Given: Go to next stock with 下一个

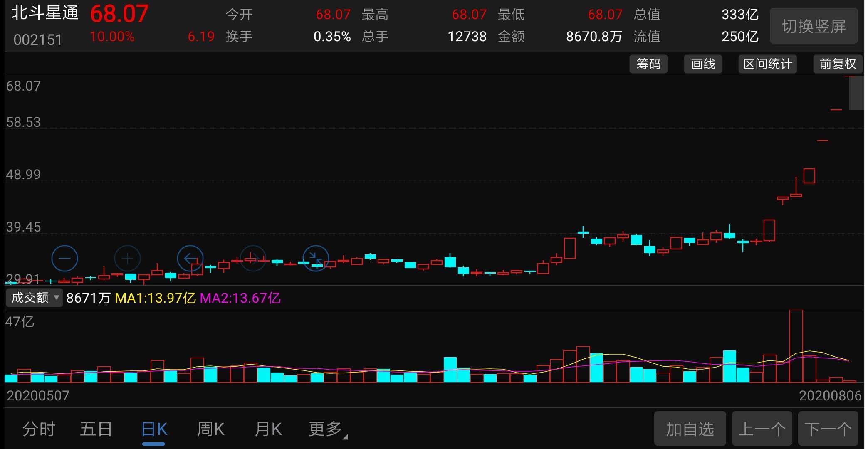Looking at the screenshot, I should click(828, 429).
